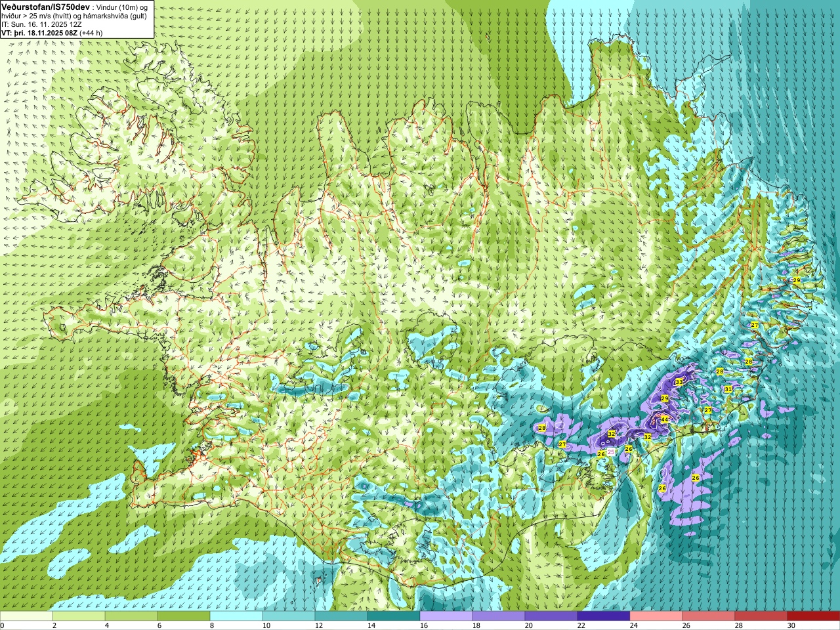Select the 28–30 m/s red color swatch
Screen dimensions: 840x630
(761, 616)
